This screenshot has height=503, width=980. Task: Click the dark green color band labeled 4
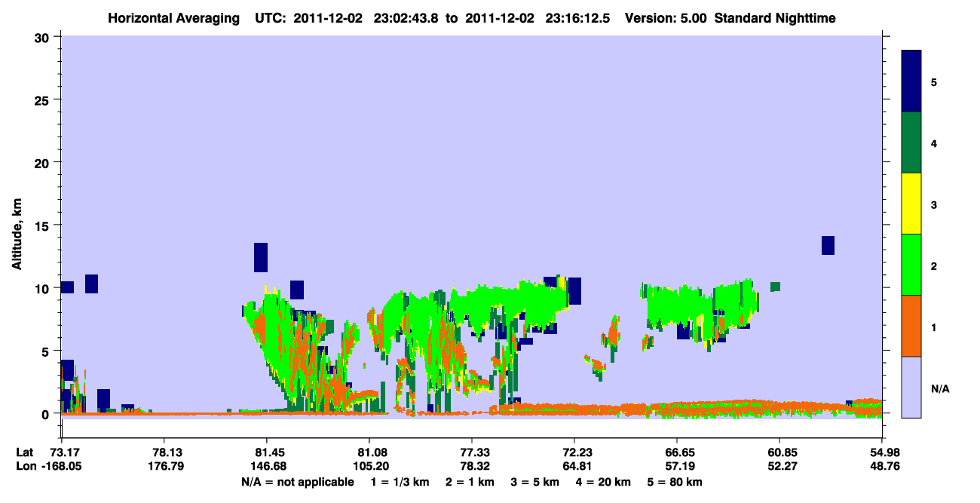[x=911, y=143]
